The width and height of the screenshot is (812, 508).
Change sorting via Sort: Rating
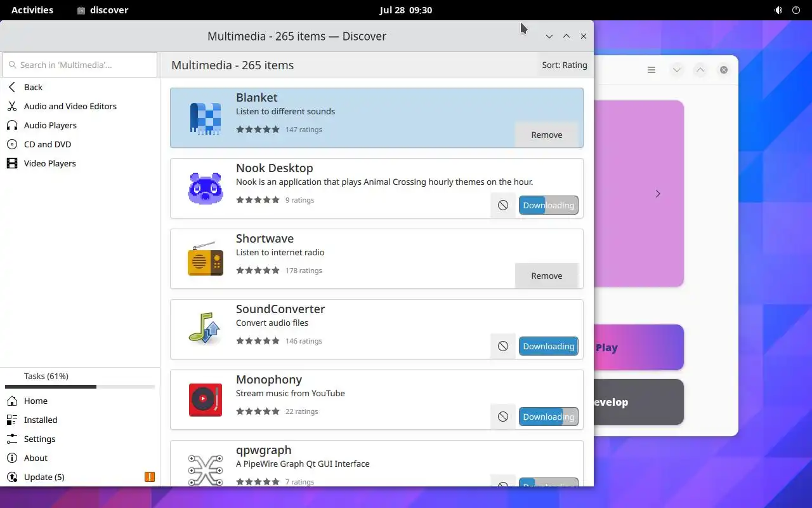point(564,65)
